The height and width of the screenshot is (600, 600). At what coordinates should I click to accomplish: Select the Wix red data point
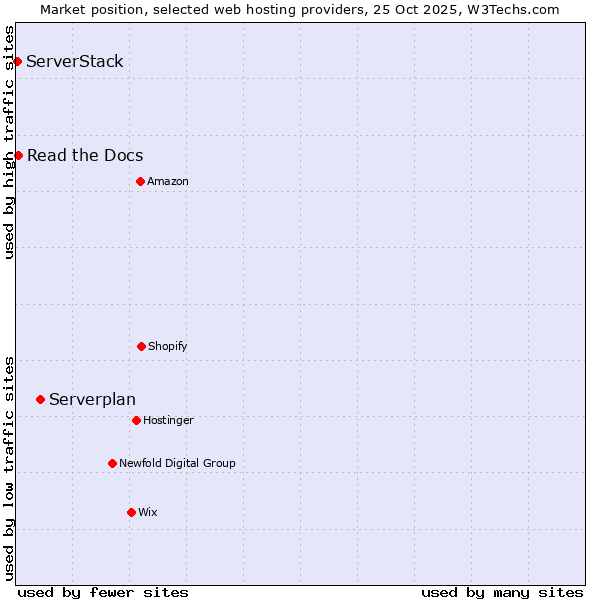(131, 512)
